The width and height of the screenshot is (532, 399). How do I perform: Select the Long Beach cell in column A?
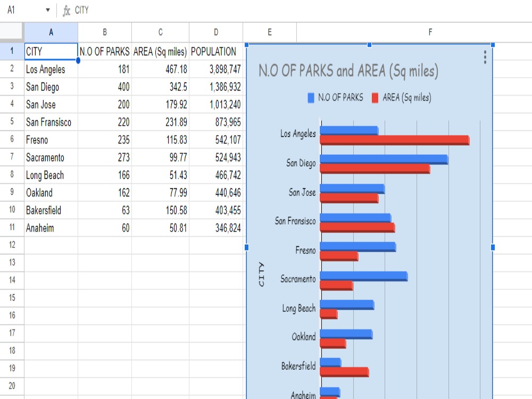[x=51, y=175]
